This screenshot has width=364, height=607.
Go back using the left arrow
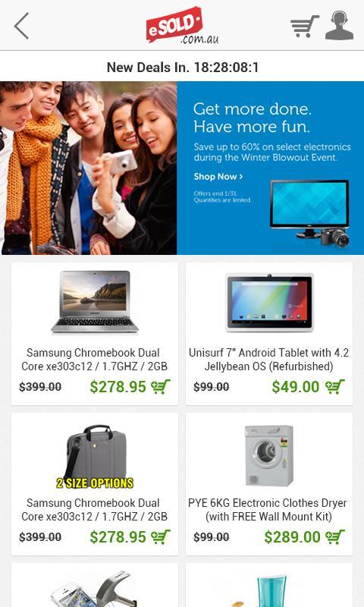point(21,26)
